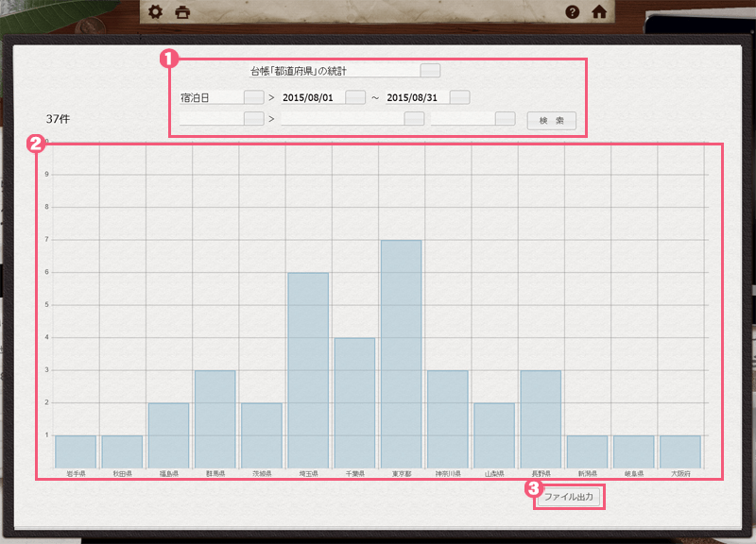Expand the empty second-row field selector
The image size is (756, 544).
point(253,119)
